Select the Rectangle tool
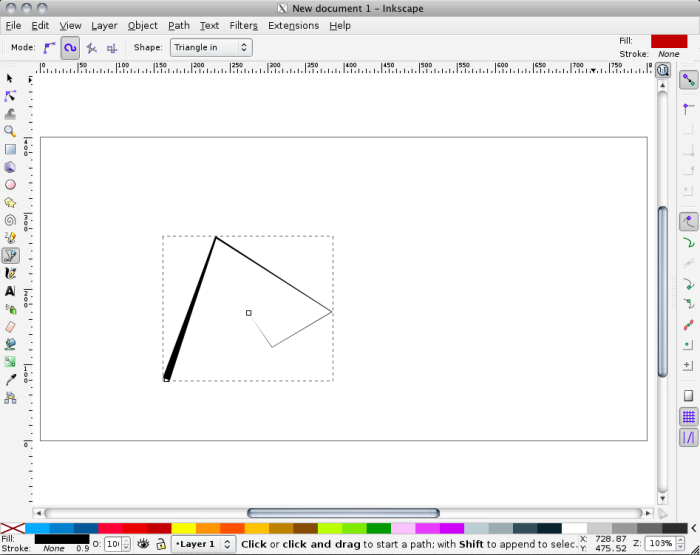This screenshot has width=700, height=555. [x=10, y=149]
